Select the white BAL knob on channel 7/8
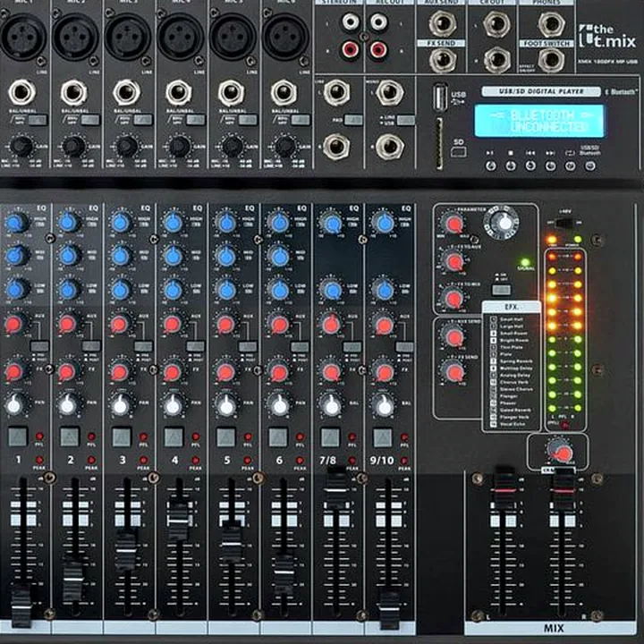The height and width of the screenshot is (644, 644). pos(332,405)
